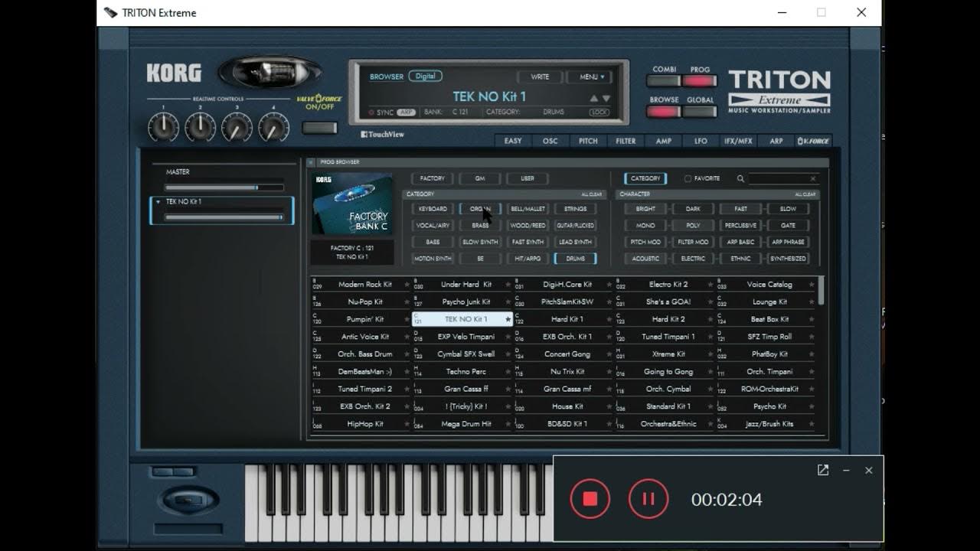The width and height of the screenshot is (980, 551).
Task: Toggle the Valve Force ON/OFF button
Action: pos(319,128)
